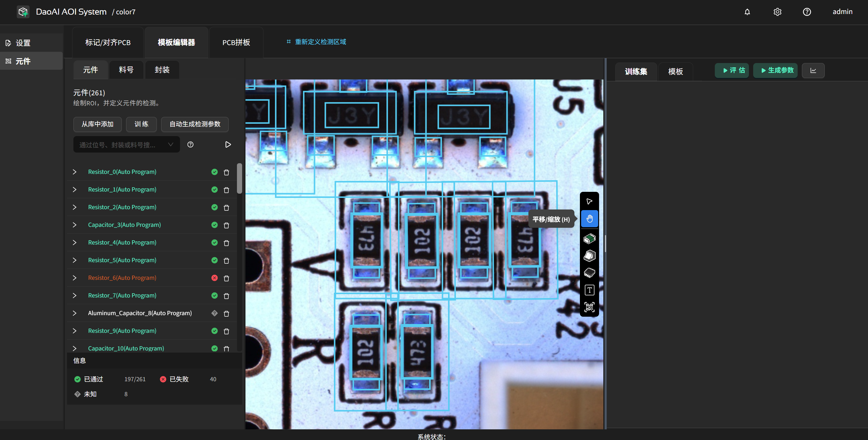Expand Capacitor_3 component entry

pos(75,225)
